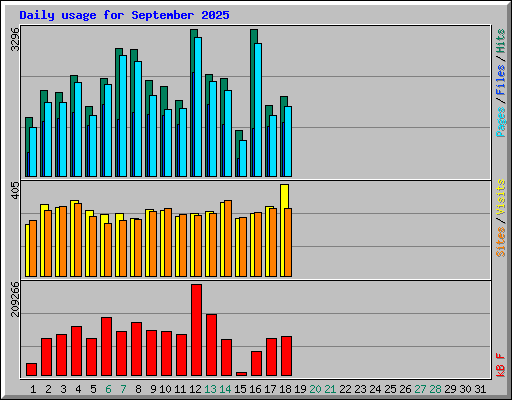The height and width of the screenshot is (400, 512).
Task: Click the yellow 'Visits' legend label
Action: 500,197
